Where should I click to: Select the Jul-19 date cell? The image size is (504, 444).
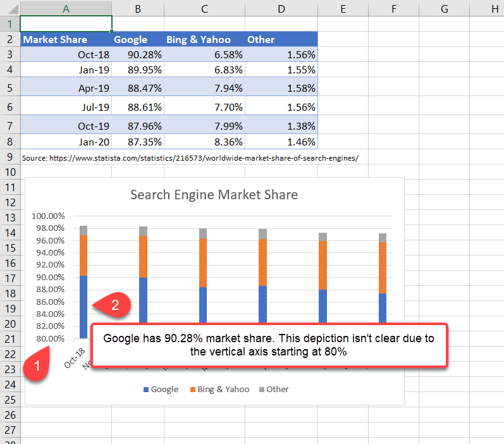click(x=66, y=107)
